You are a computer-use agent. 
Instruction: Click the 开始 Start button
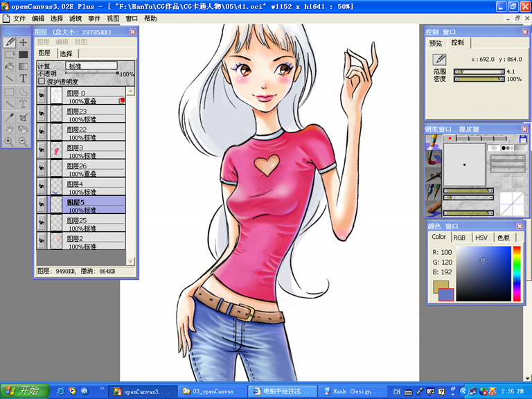point(25,391)
